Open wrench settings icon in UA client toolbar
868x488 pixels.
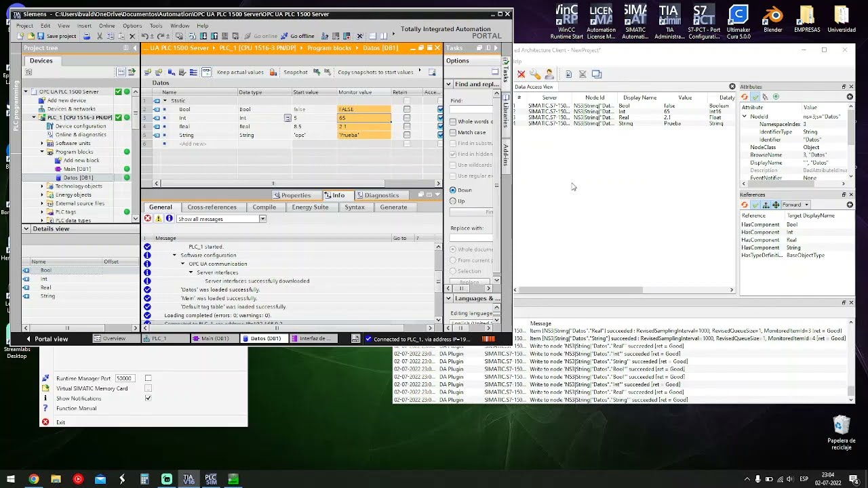[535, 74]
